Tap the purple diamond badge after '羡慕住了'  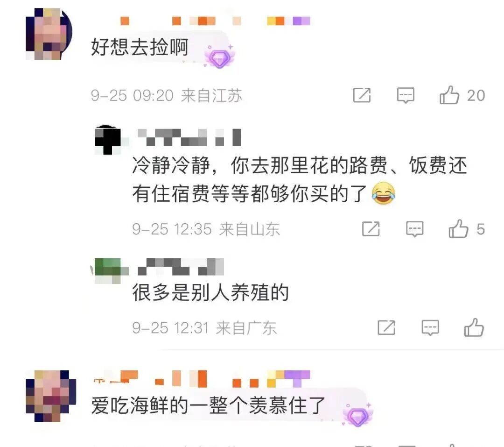[x=357, y=415]
